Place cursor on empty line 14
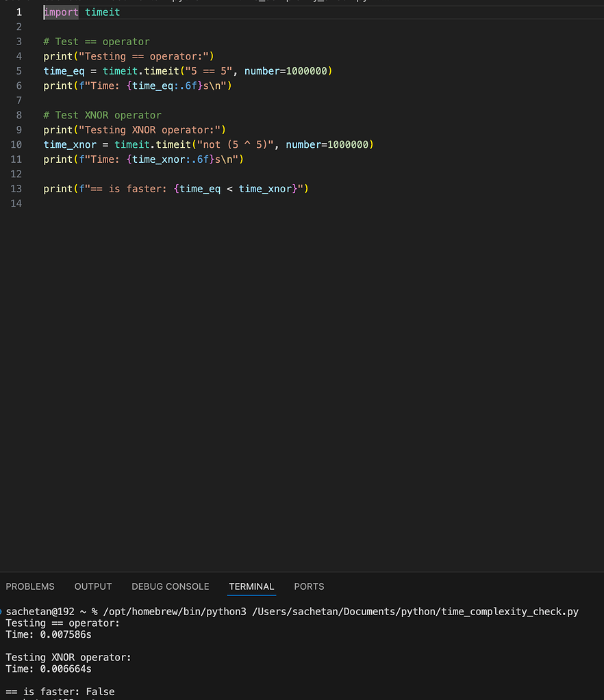 coord(313,204)
